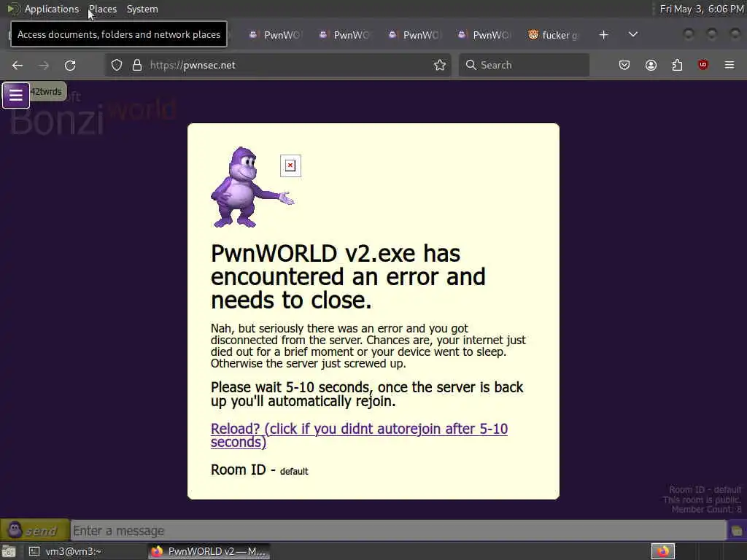Switch to third PwnWORLD tab

point(414,35)
